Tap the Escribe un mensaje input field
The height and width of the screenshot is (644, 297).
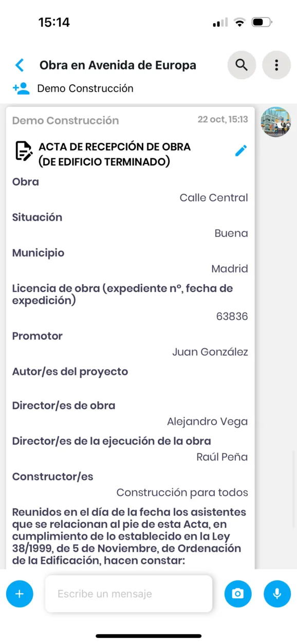click(x=128, y=594)
